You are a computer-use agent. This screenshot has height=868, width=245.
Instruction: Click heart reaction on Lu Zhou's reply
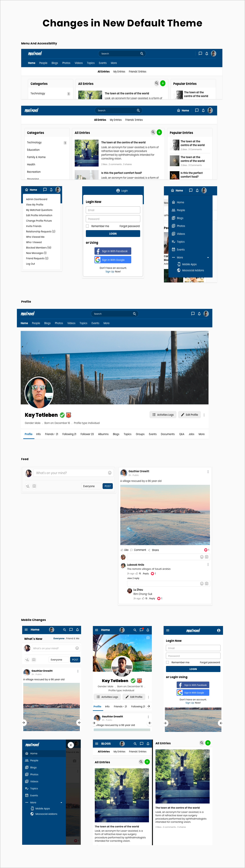pyautogui.click(x=159, y=598)
